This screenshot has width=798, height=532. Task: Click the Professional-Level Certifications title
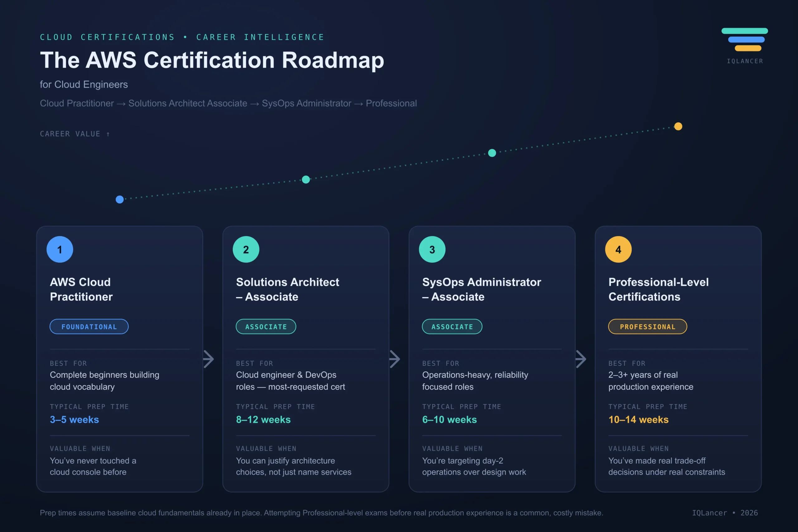[x=659, y=290]
